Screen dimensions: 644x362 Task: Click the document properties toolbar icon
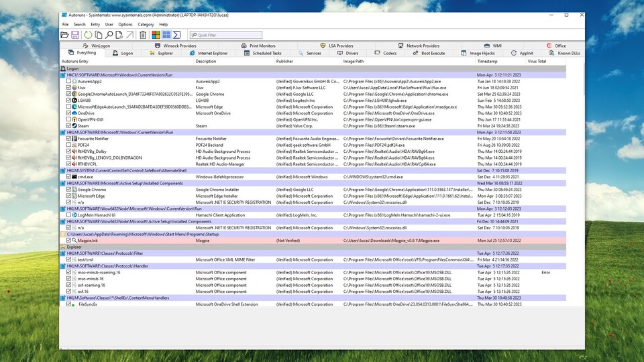[x=119, y=35]
